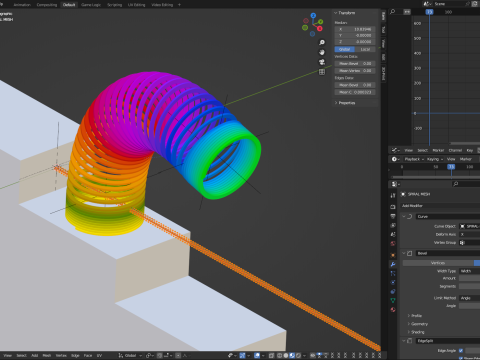Toggle viewport overlays button in footer
The image size is (480, 360).
tap(257, 355)
